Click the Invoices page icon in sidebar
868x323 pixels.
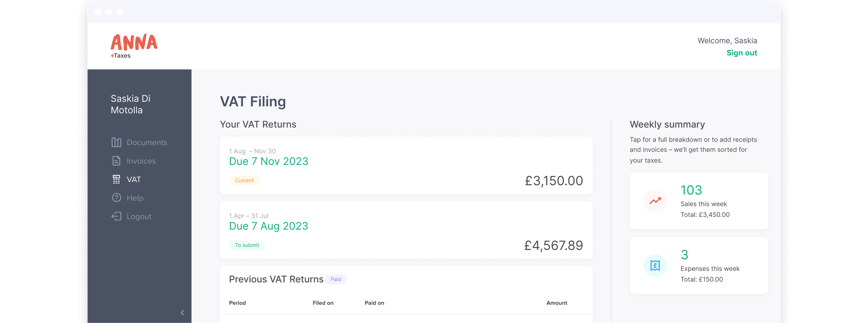pos(116,161)
